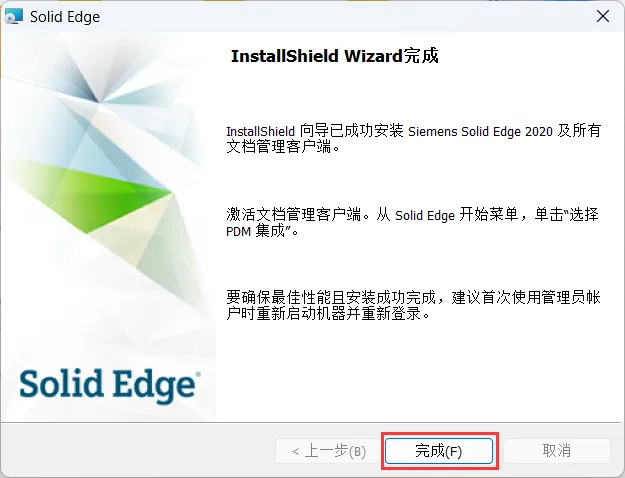Click the Solid Edge installer title bar icon
The image size is (625, 478).
click(14, 17)
